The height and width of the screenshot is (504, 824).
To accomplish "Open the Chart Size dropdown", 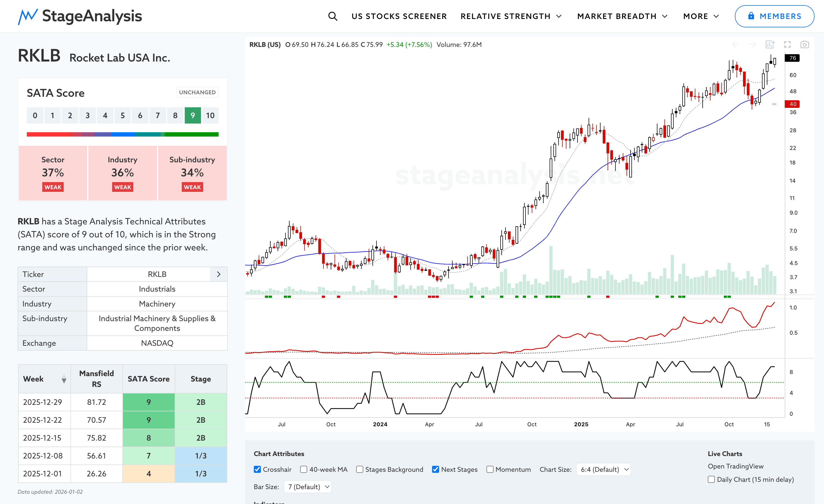I will 604,469.
